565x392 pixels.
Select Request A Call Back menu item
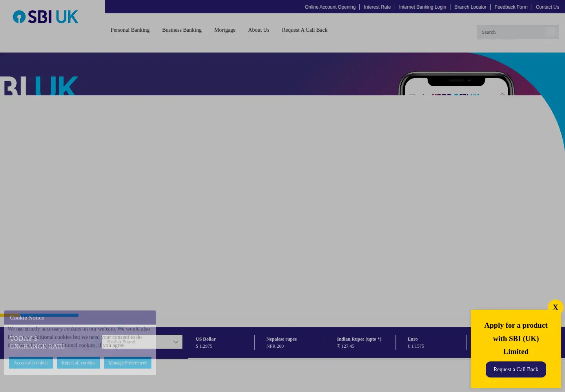coord(304,30)
